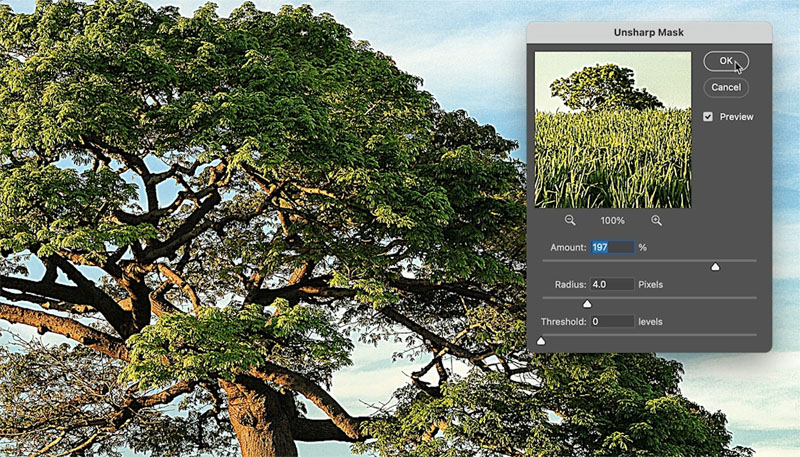Click the Amount label
800x457 pixels.
coord(568,247)
